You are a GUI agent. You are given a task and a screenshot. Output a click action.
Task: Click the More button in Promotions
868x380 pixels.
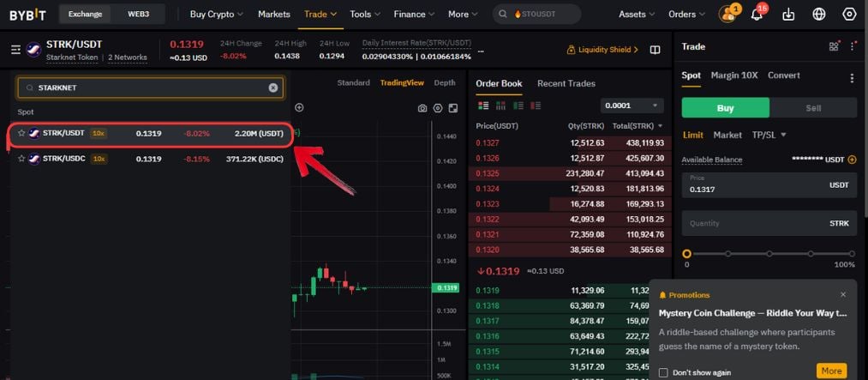[831, 371]
